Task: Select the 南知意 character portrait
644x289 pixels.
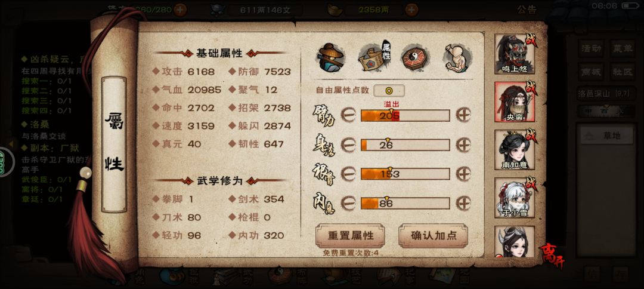Action: point(515,150)
